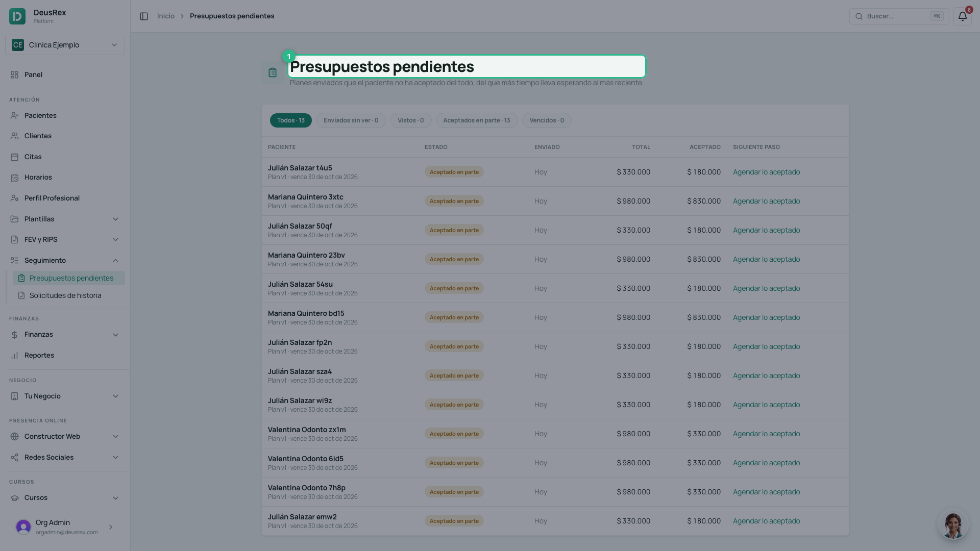Screen dimensions: 980x551
Task: Open the assistant avatar chat bubble
Action: 953,524
